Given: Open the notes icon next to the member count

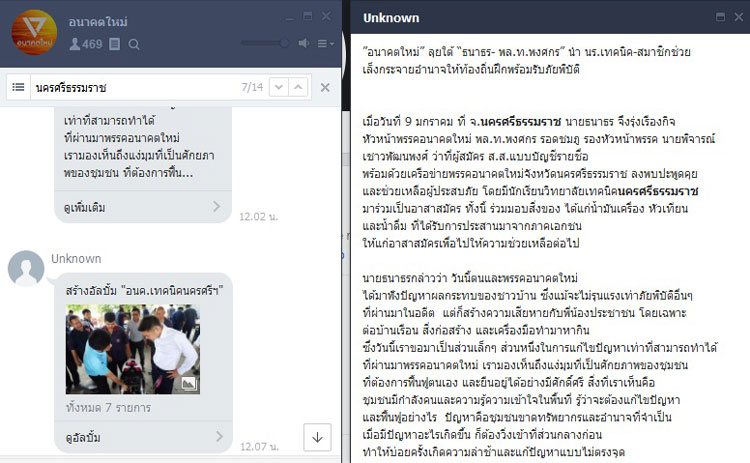Looking at the screenshot, I should click(x=115, y=44).
